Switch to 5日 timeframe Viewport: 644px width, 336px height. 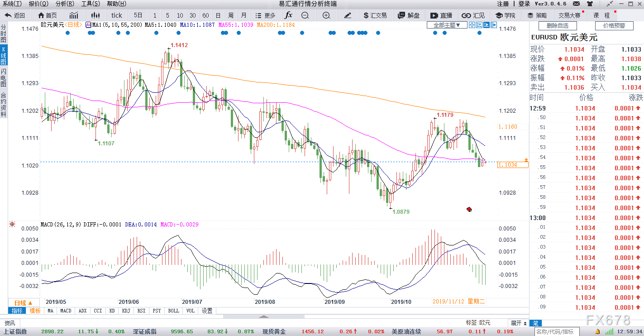click(138, 15)
